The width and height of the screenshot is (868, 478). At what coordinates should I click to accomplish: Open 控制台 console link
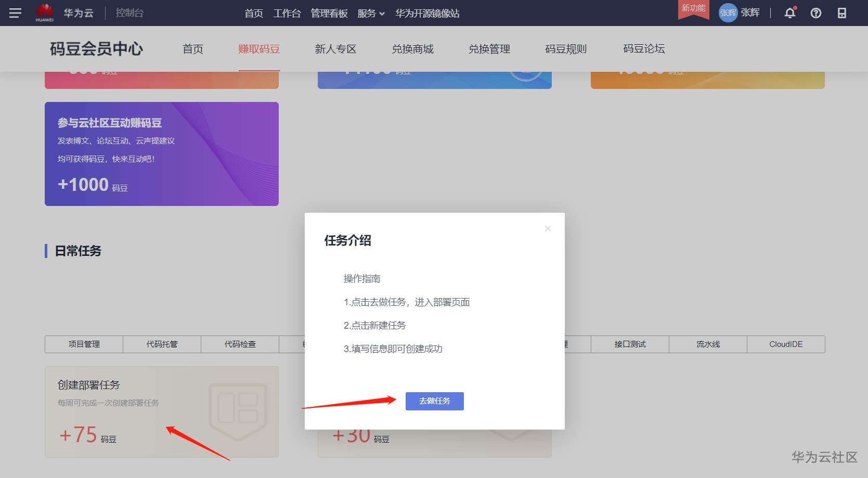129,12
